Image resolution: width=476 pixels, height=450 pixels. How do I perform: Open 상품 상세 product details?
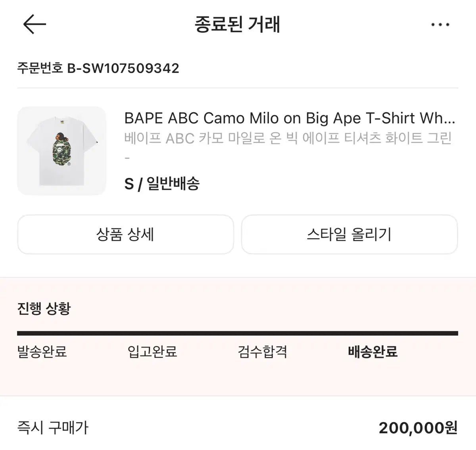click(x=125, y=235)
